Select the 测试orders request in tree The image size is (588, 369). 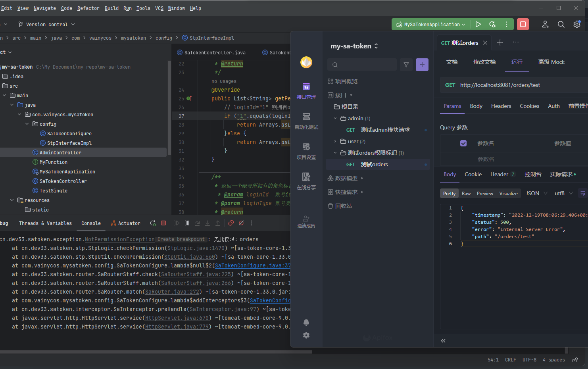point(378,164)
